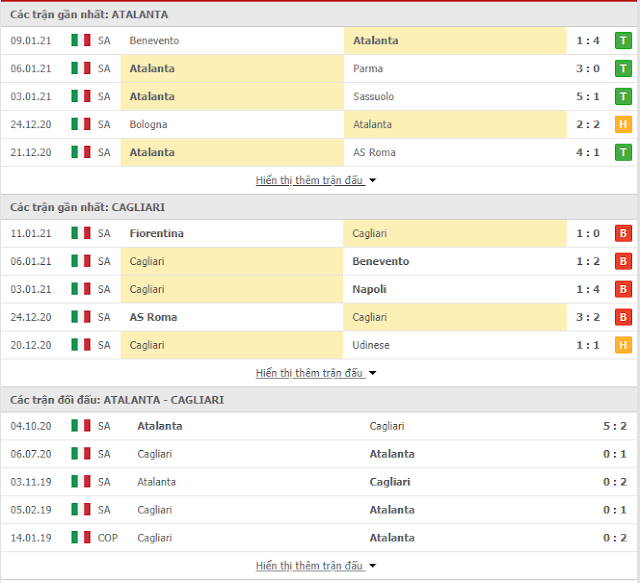This screenshot has height=583, width=640.
Task: Click the 5 : 2 score on 04.10.20 match
Action: [615, 426]
